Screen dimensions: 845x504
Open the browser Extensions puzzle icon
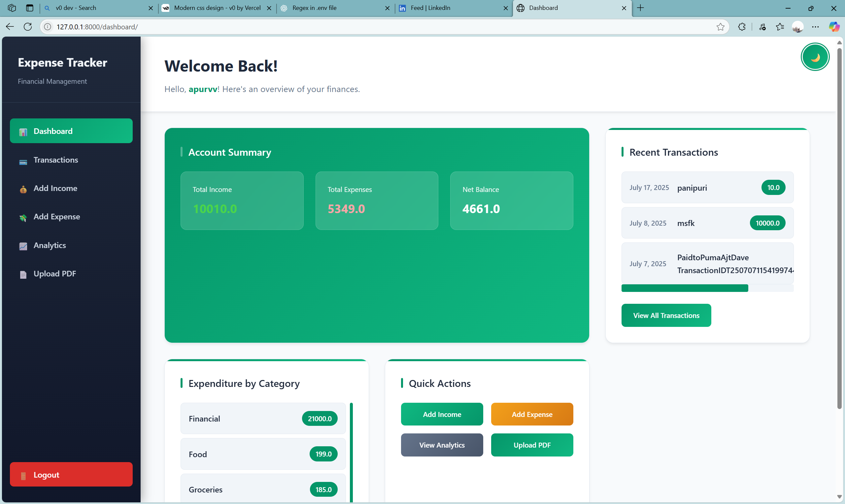[x=742, y=27]
